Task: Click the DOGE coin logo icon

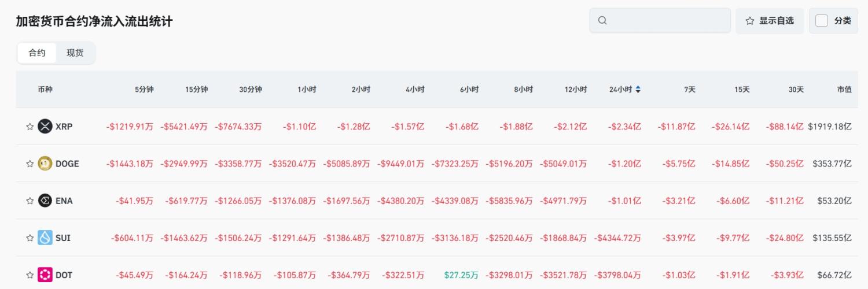Action: (45, 164)
